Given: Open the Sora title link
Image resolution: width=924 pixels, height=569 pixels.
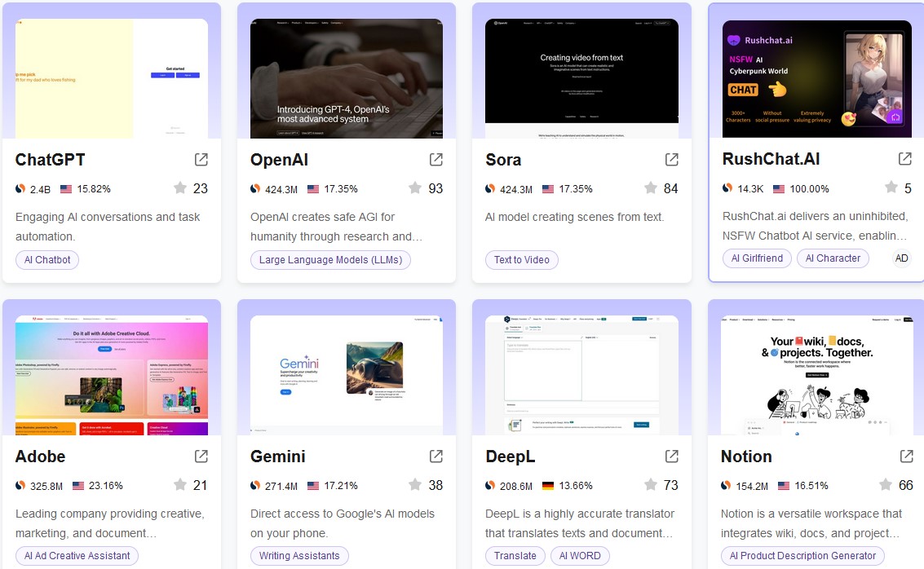Looking at the screenshot, I should (x=503, y=160).
